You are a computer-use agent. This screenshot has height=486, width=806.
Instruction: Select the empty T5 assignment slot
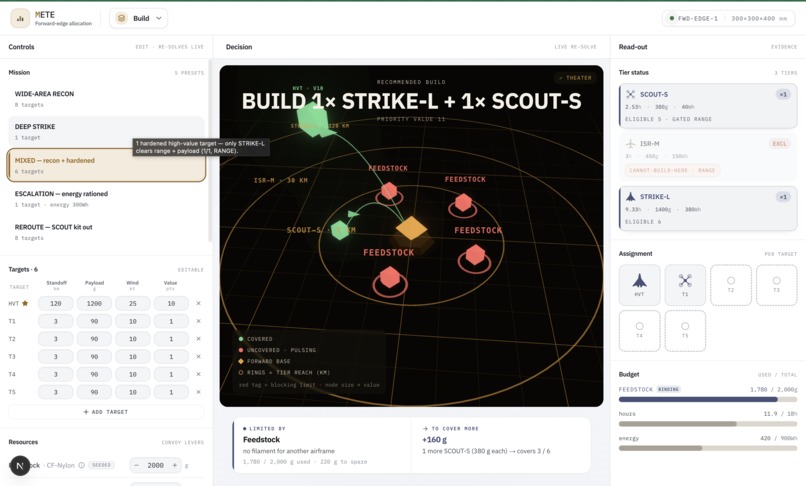[685, 331]
